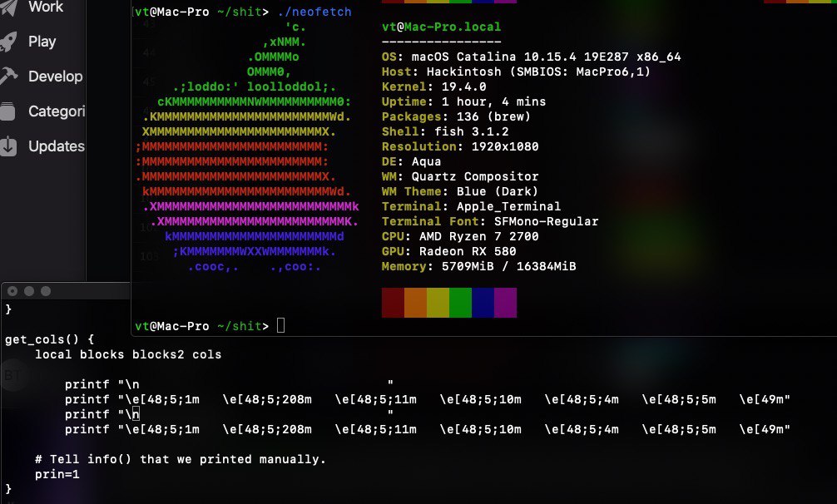Place cursor in the second printf "\n line
The image size is (837, 504).
[230, 414]
